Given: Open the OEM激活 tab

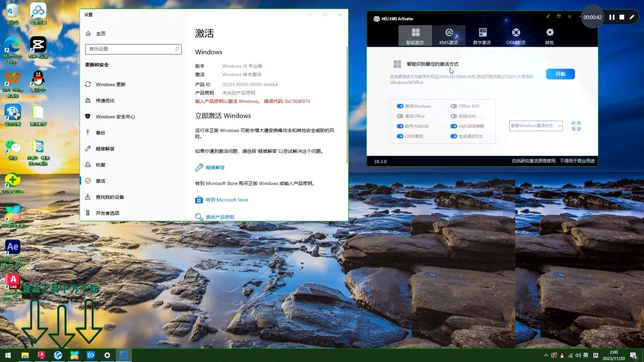Looking at the screenshot, I should pyautogui.click(x=516, y=36).
